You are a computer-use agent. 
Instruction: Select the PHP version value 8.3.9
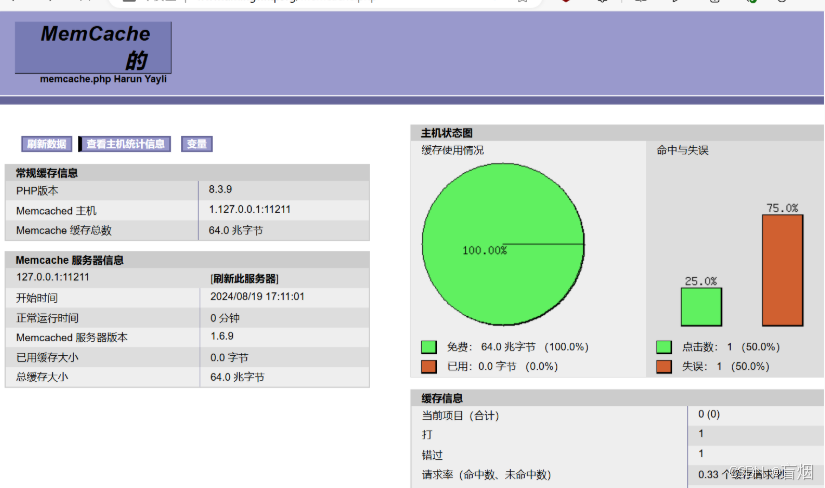pyautogui.click(x=220, y=189)
